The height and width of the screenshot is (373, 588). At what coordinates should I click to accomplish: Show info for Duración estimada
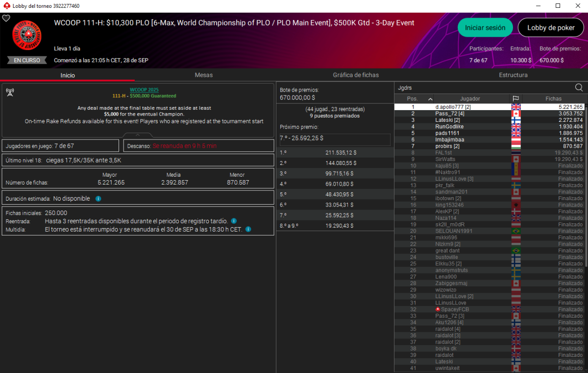(98, 199)
